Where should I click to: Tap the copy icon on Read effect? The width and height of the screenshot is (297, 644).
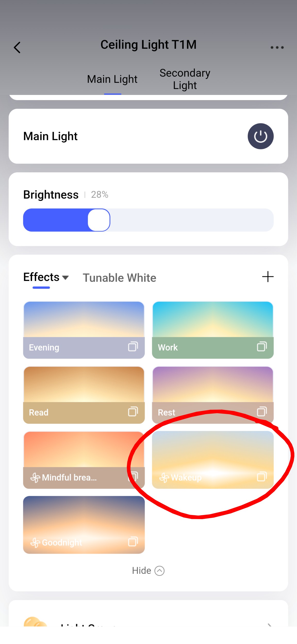coord(133,412)
